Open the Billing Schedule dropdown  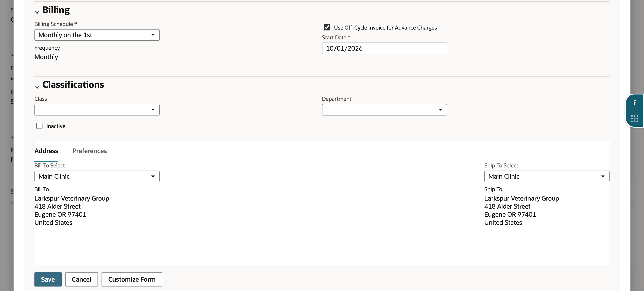click(x=97, y=35)
